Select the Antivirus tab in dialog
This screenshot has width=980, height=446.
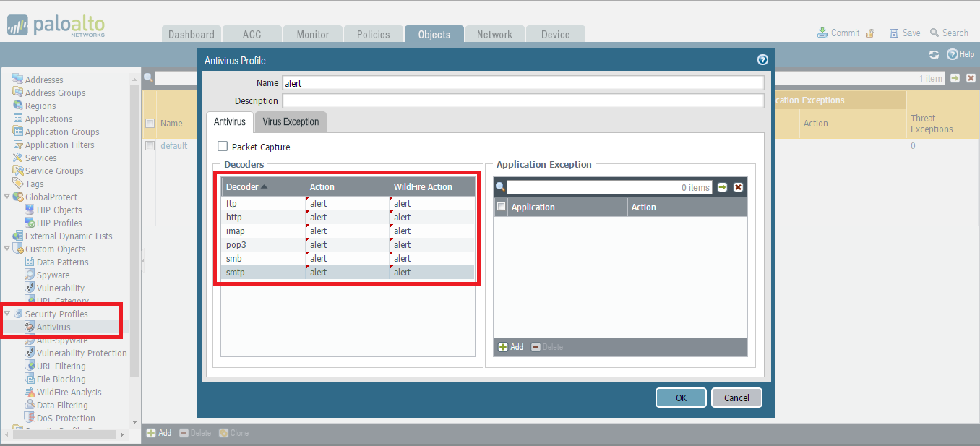[230, 121]
